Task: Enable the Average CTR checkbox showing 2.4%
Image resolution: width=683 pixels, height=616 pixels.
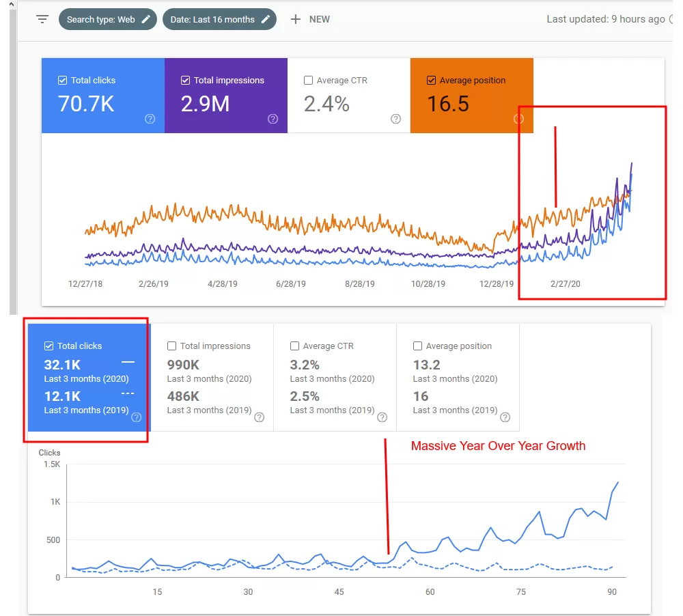Action: pos(308,81)
